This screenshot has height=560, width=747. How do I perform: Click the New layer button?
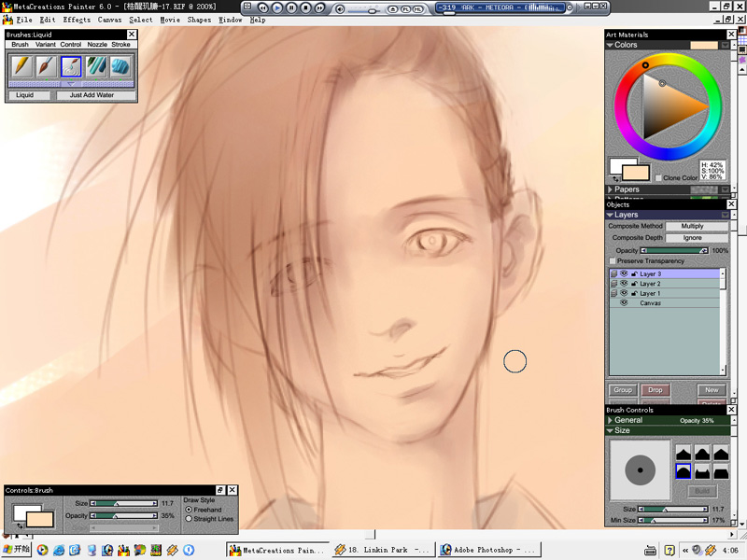point(712,390)
